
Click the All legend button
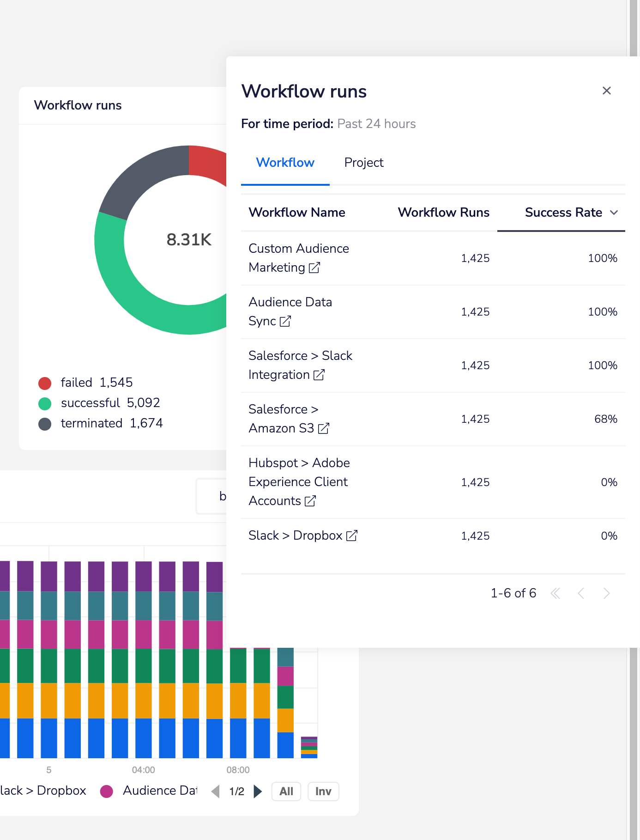tap(286, 791)
